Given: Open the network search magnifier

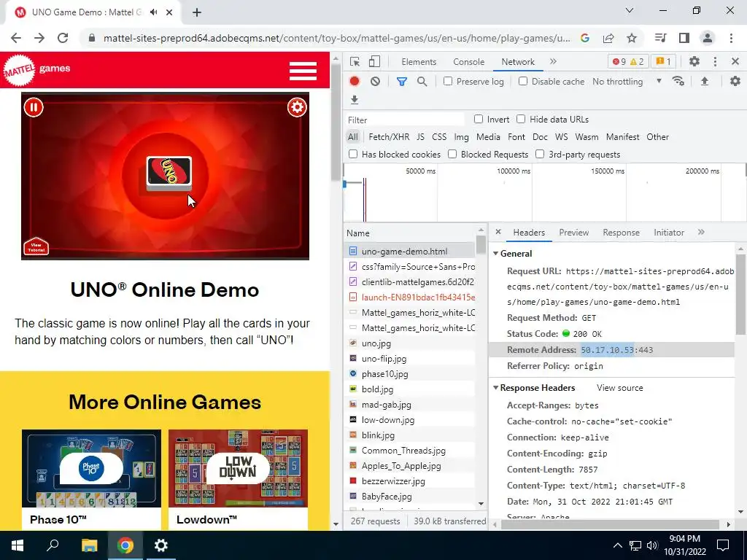Looking at the screenshot, I should [x=422, y=82].
